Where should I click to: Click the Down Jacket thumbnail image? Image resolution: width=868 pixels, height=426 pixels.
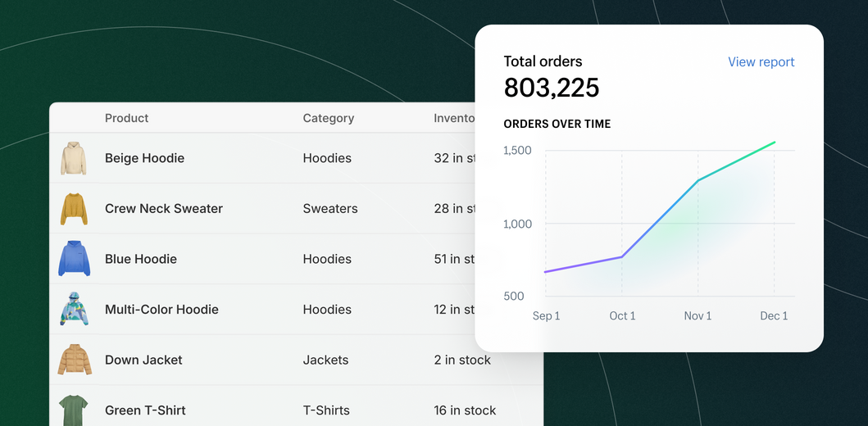(75, 360)
